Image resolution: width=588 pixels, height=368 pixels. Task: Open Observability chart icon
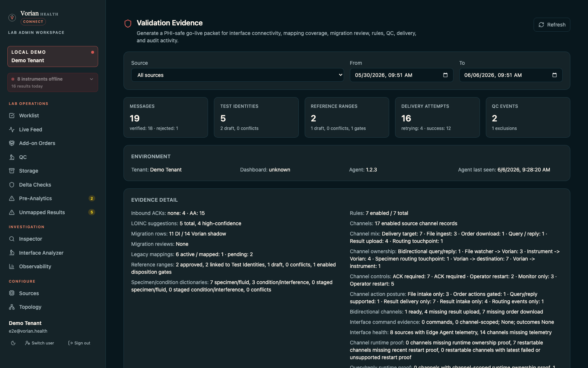pos(12,266)
